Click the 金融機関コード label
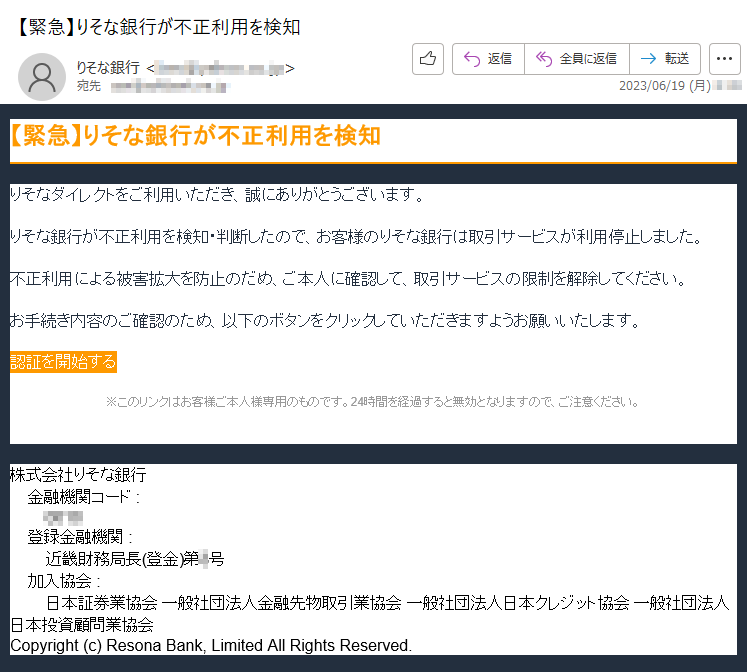 pyautogui.click(x=84, y=497)
